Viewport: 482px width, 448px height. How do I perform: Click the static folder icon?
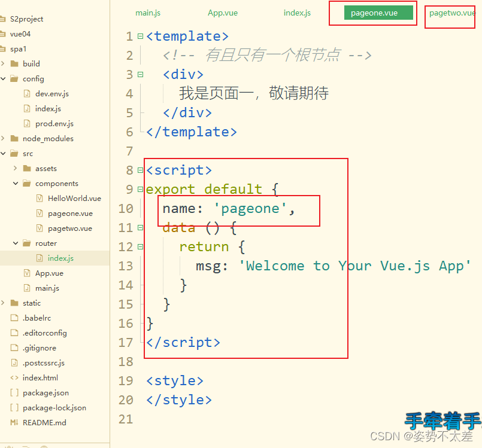[x=14, y=303]
